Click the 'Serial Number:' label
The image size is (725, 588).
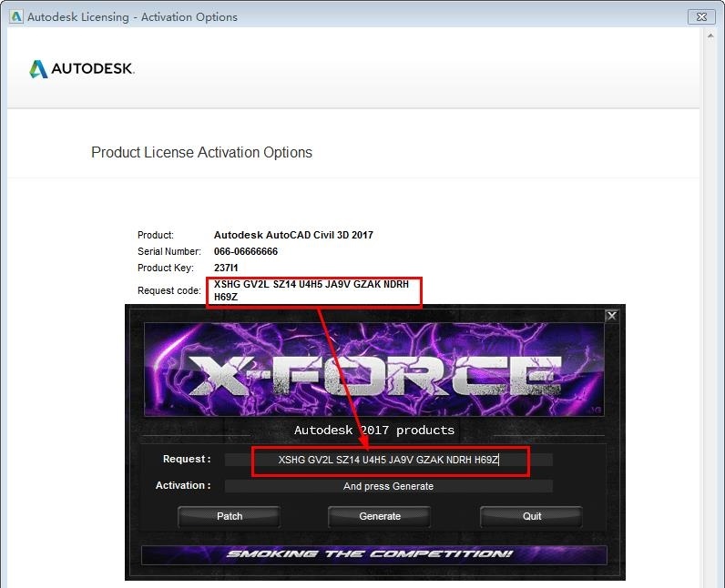tap(169, 252)
